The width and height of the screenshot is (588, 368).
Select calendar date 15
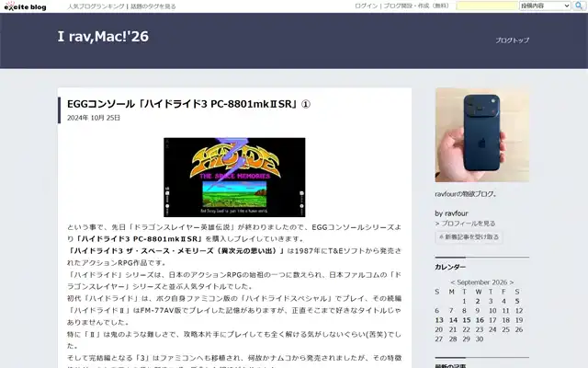467,320
